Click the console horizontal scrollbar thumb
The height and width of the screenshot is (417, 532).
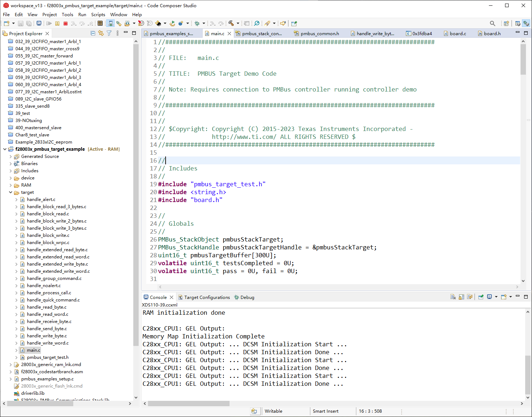[189, 403]
